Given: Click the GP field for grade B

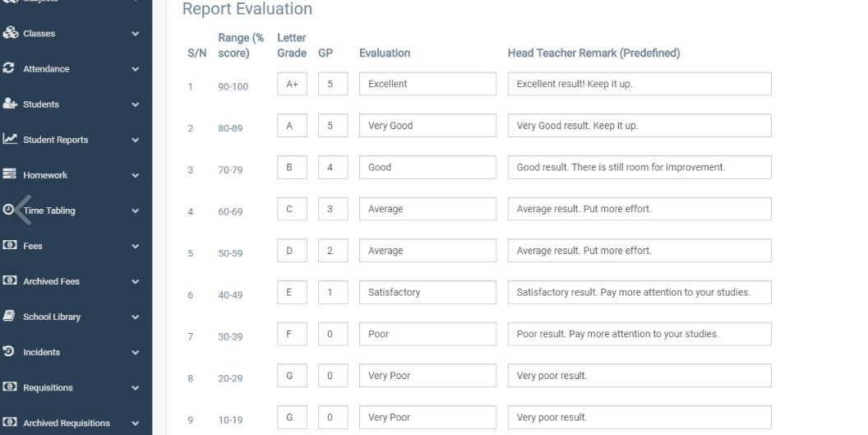Looking at the screenshot, I should 330,167.
